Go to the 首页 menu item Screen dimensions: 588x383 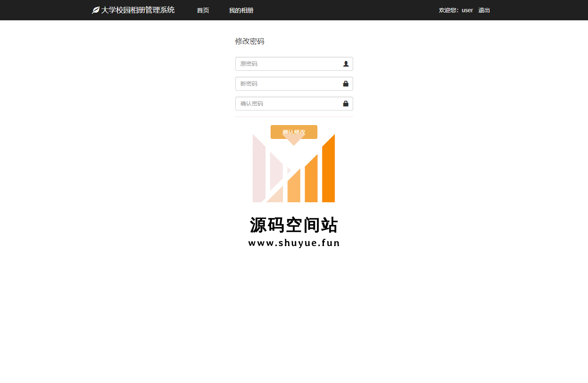[x=203, y=10]
